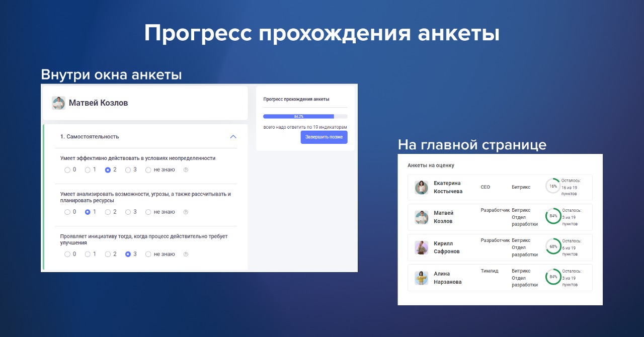Click the 'Тимлид' position text

490,271
